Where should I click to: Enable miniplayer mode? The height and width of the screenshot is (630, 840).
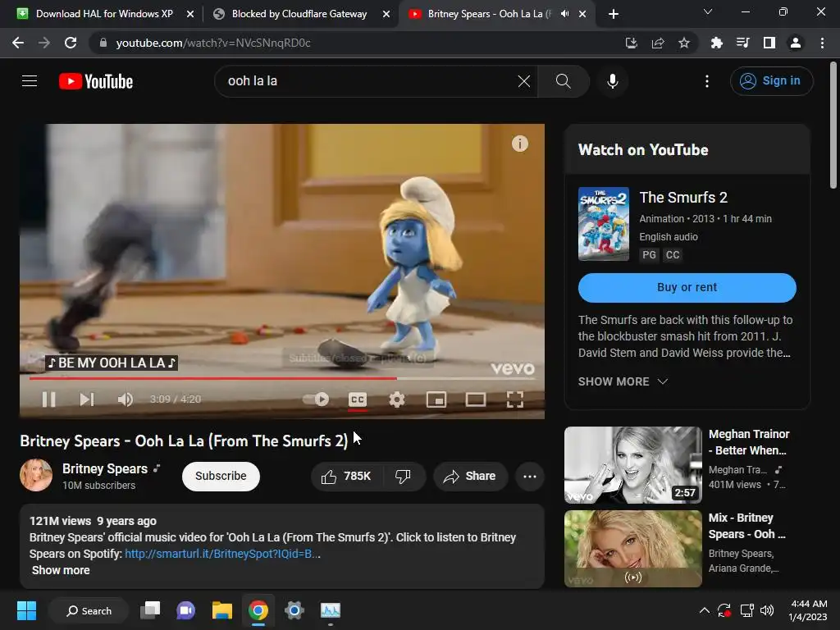(436, 399)
